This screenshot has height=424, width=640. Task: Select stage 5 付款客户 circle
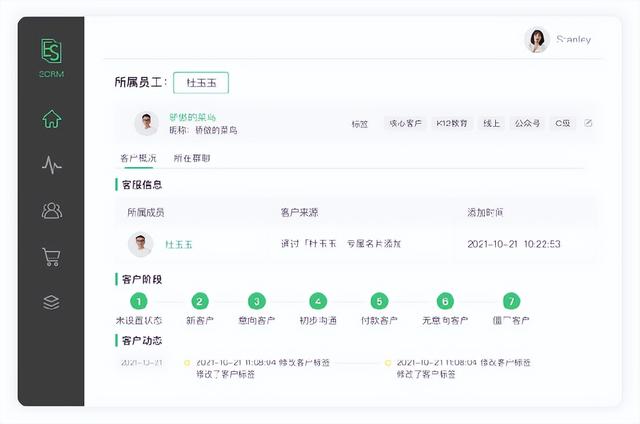point(378,301)
